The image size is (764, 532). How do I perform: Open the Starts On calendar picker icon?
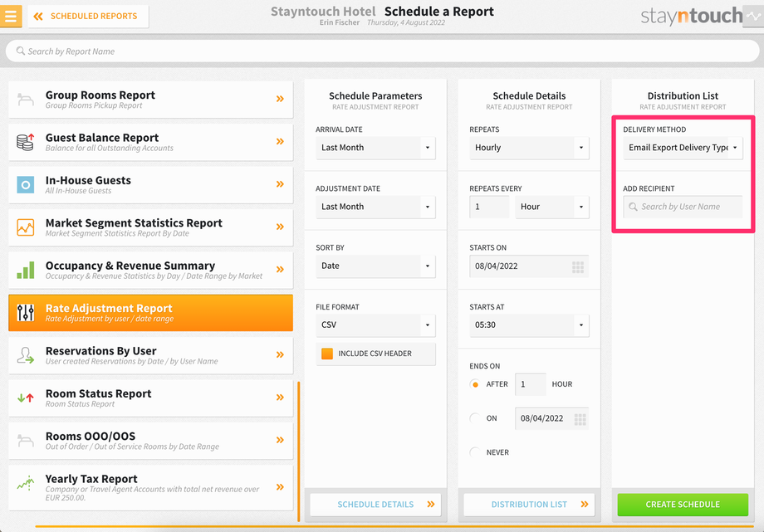[x=578, y=266]
